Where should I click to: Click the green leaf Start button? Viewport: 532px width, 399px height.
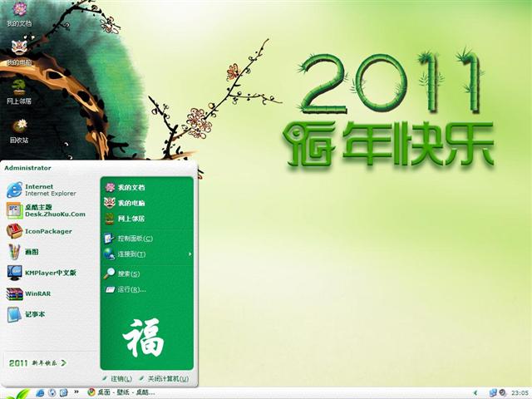[16, 393]
